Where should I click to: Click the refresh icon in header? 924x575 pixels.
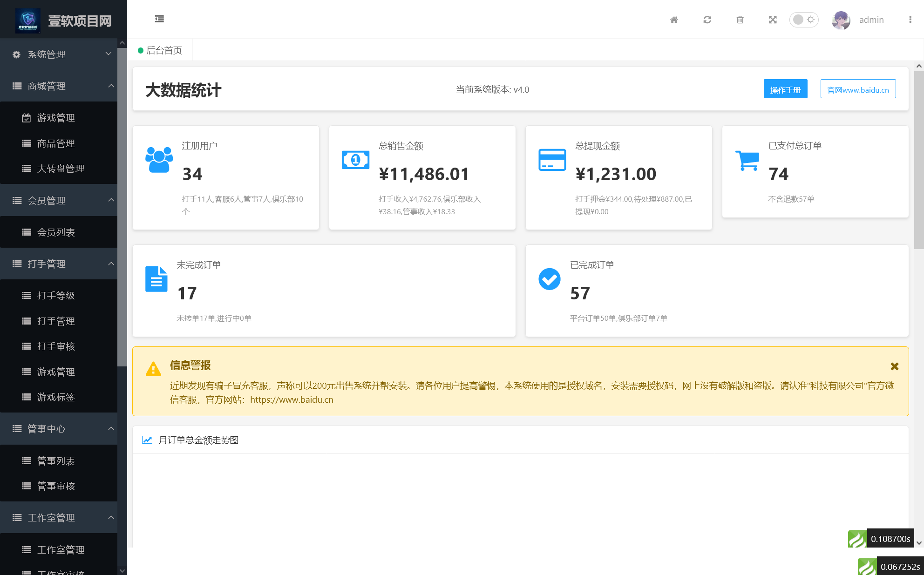[x=707, y=20]
